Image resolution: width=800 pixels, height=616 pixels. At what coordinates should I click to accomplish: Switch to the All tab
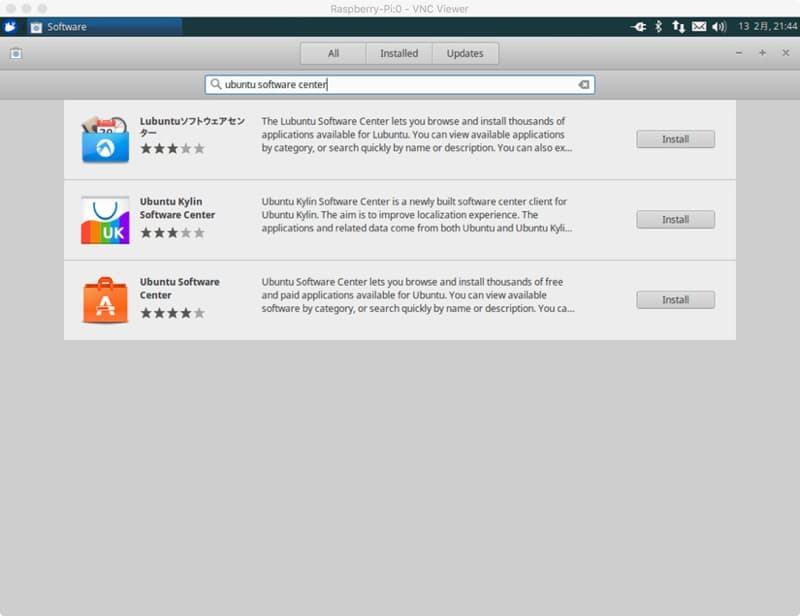[333, 53]
